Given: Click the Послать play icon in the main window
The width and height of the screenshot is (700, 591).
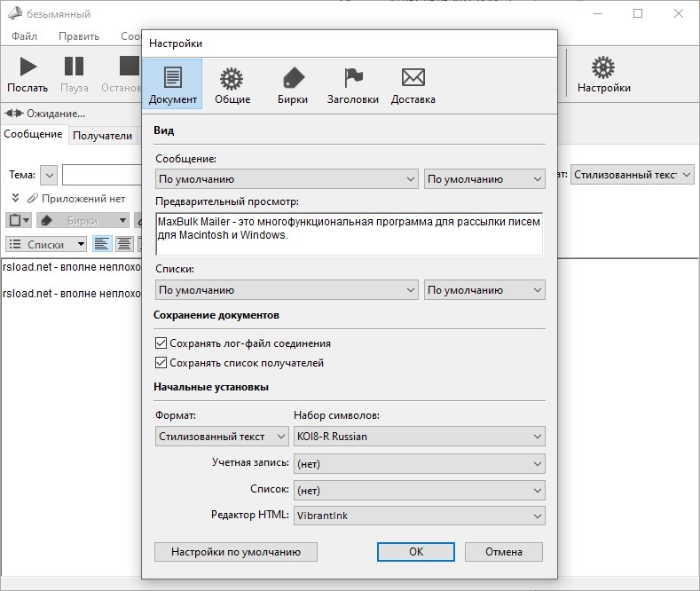Looking at the screenshot, I should point(28,66).
